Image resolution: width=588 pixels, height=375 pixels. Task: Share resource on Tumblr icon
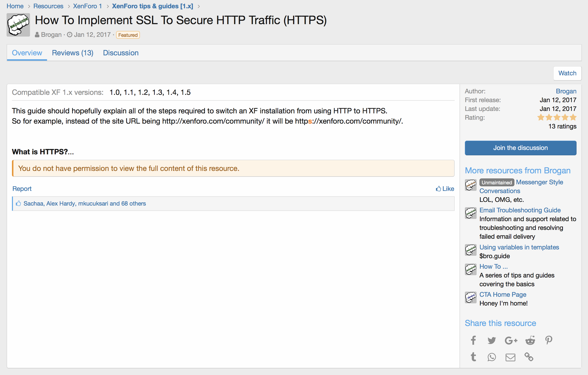pyautogui.click(x=473, y=357)
